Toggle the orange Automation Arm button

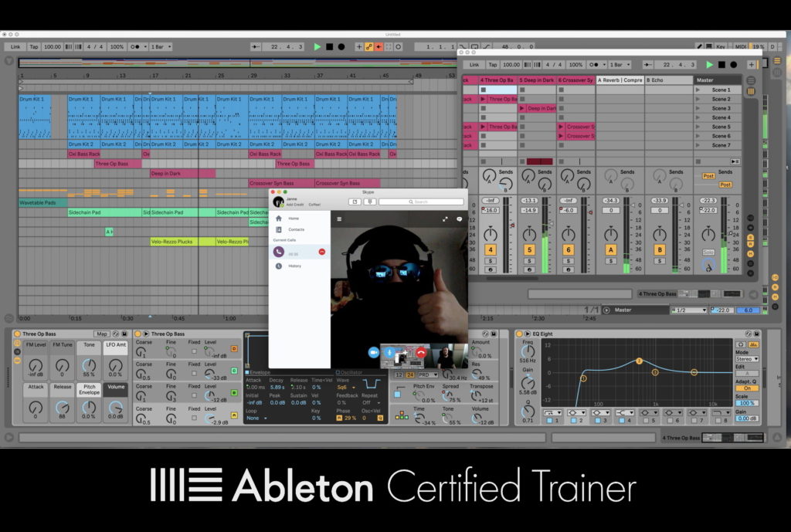(x=368, y=47)
